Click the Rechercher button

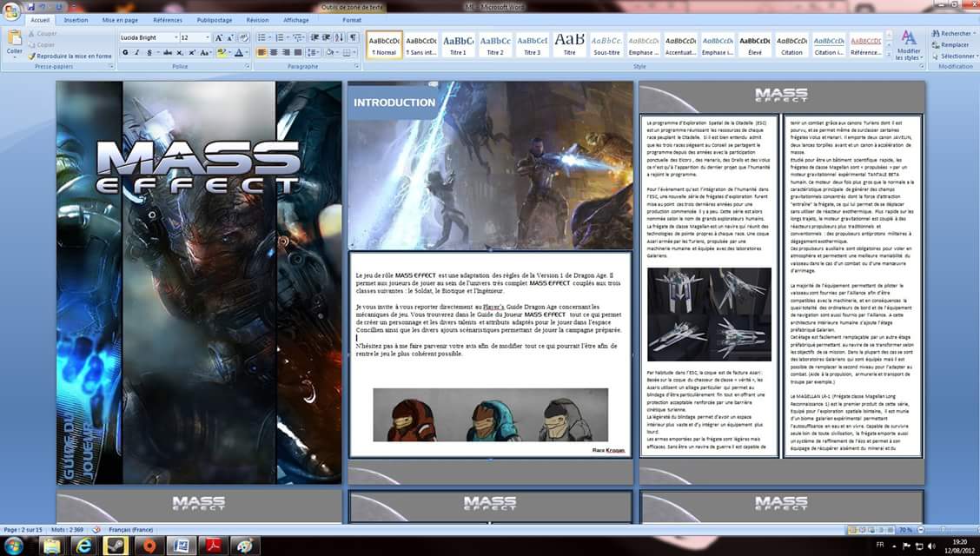pos(952,34)
